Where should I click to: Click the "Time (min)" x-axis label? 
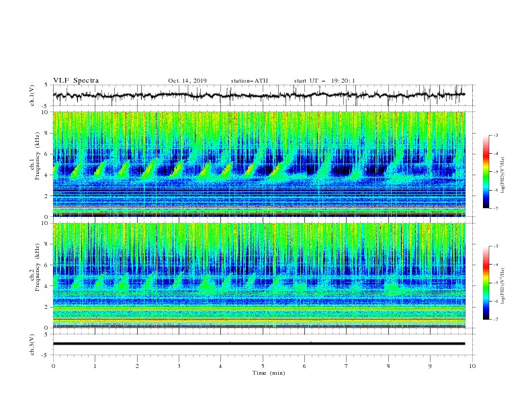click(x=269, y=373)
